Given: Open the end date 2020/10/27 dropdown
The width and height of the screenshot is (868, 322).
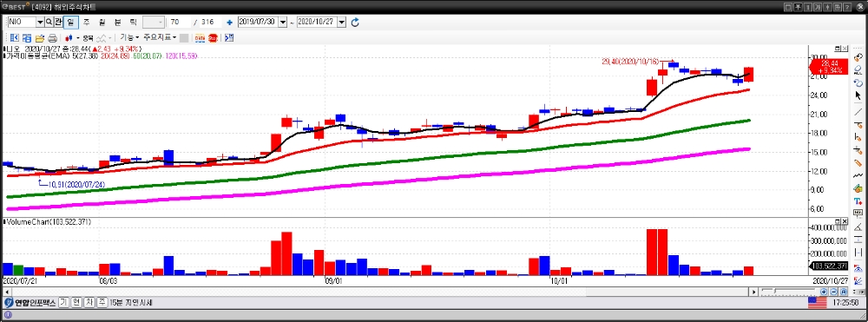Looking at the screenshot, I should [x=341, y=22].
